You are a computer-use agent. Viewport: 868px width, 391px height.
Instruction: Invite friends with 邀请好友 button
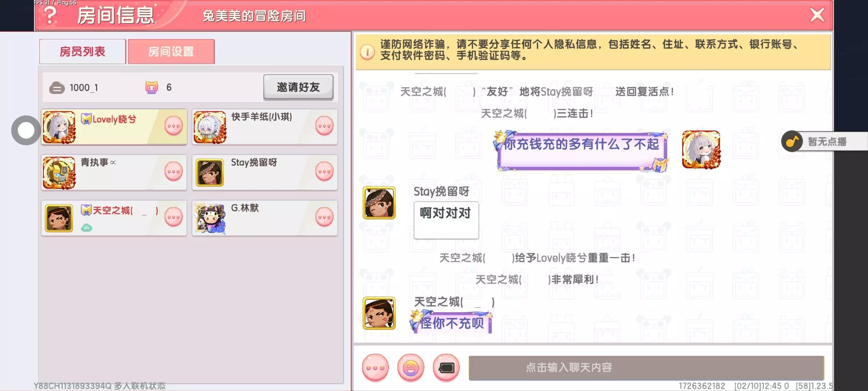pyautogui.click(x=298, y=87)
